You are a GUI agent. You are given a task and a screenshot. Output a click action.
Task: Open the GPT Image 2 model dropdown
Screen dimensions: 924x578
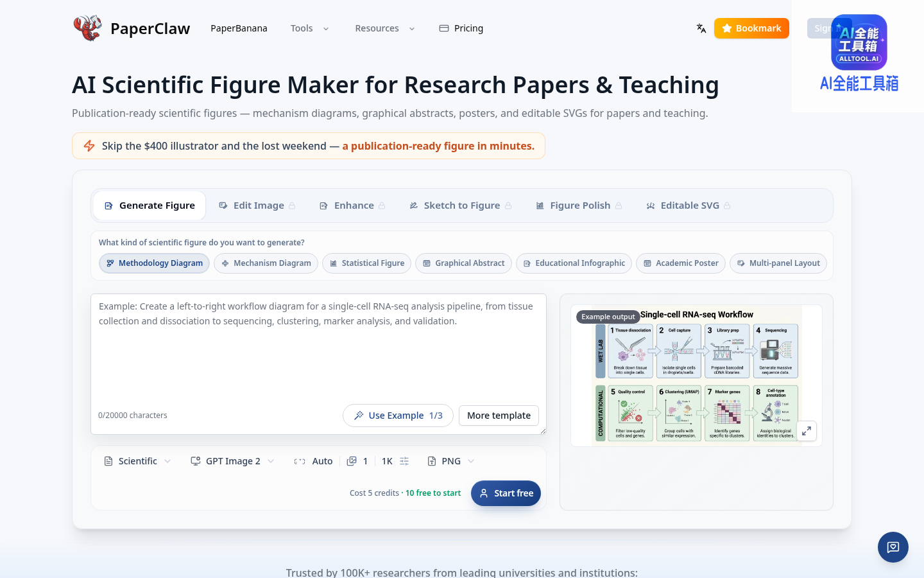(x=233, y=461)
